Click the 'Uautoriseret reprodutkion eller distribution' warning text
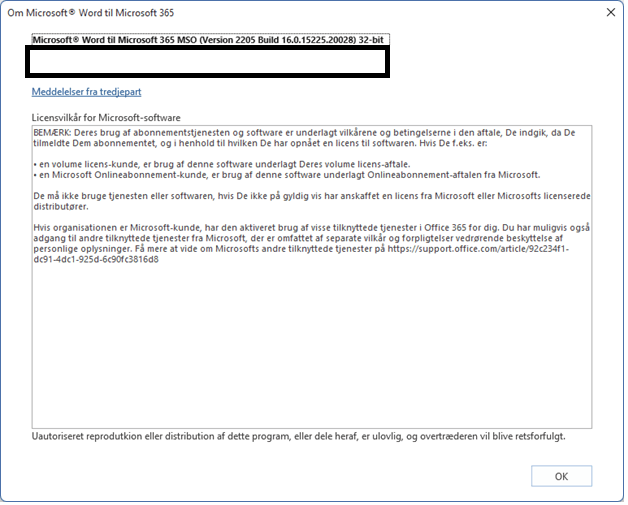 (x=298, y=436)
